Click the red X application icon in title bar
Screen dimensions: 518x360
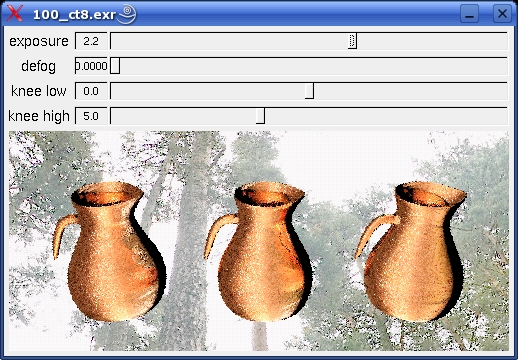click(15, 13)
